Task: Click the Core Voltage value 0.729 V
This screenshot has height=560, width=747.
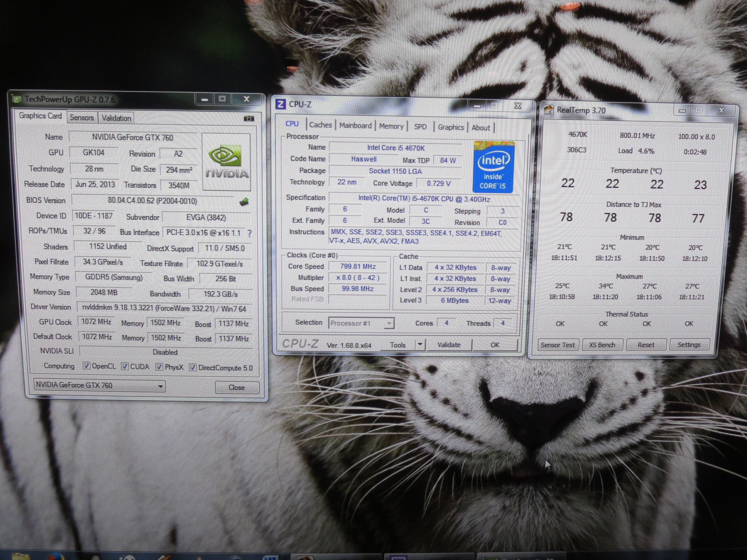Action: [x=439, y=183]
